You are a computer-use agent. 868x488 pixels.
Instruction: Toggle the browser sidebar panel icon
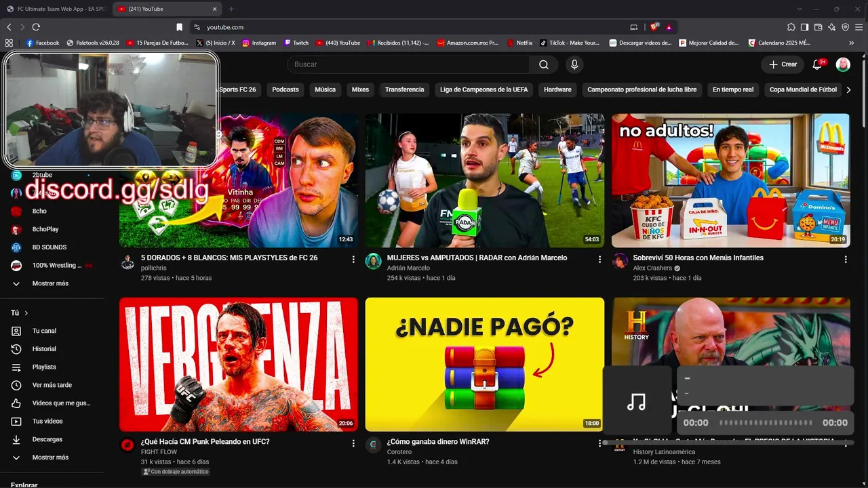(x=804, y=27)
